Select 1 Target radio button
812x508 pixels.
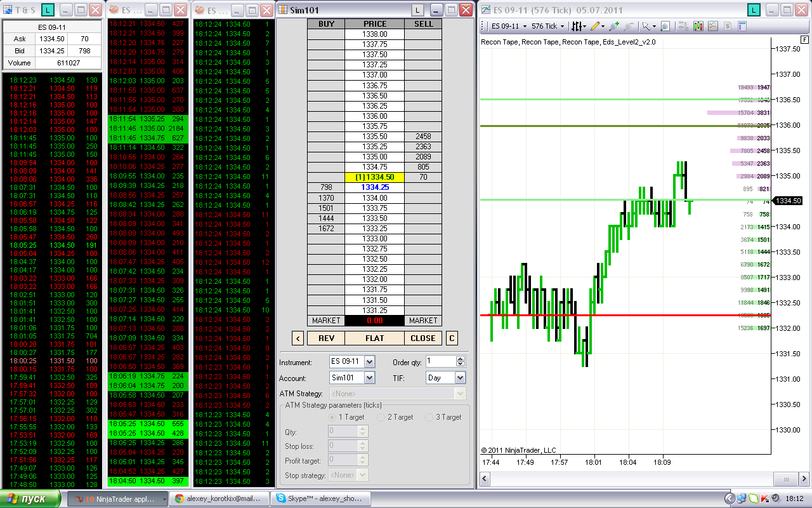pos(333,417)
